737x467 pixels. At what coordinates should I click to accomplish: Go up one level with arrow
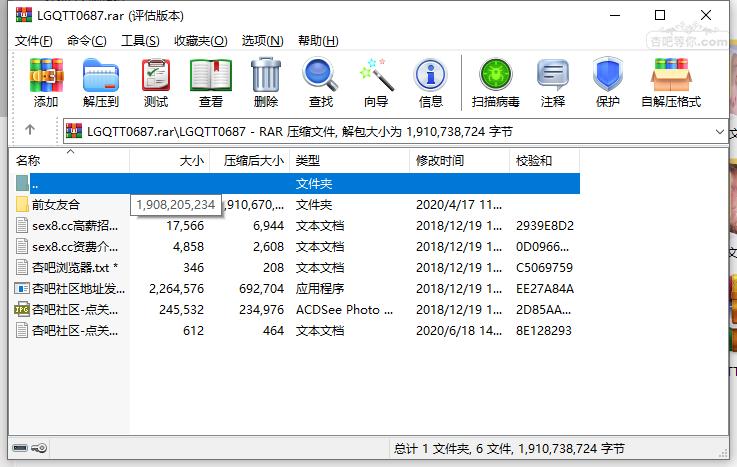pos(30,129)
